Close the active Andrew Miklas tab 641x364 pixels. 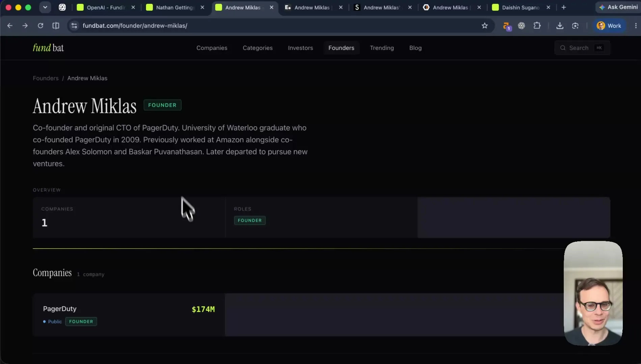pyautogui.click(x=272, y=7)
